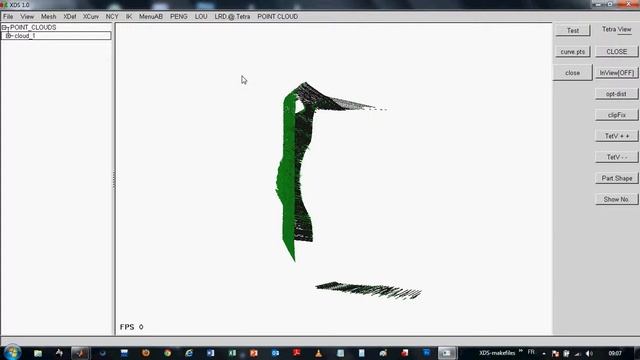Image resolution: width=640 pixels, height=360 pixels.
Task: Open the PENG menu
Action: (x=179, y=17)
